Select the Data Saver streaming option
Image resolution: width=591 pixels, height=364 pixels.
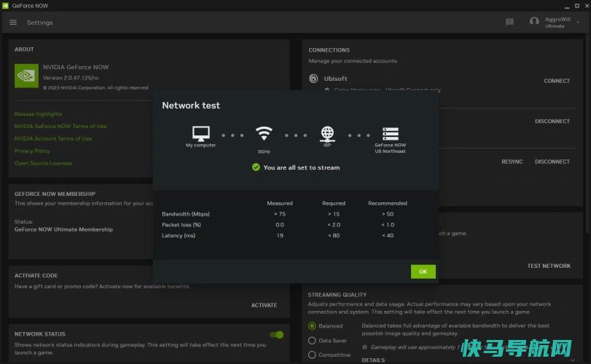(x=312, y=341)
